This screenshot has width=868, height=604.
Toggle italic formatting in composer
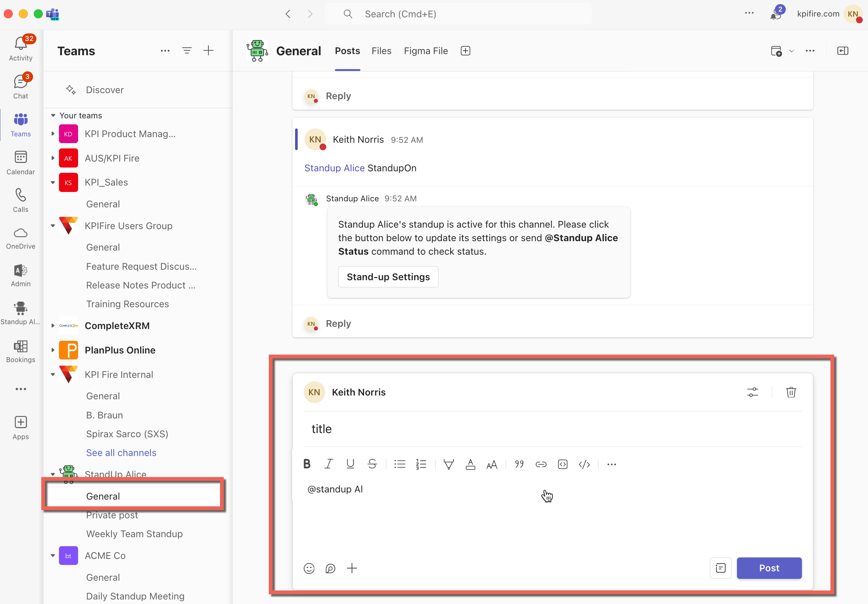(x=329, y=464)
